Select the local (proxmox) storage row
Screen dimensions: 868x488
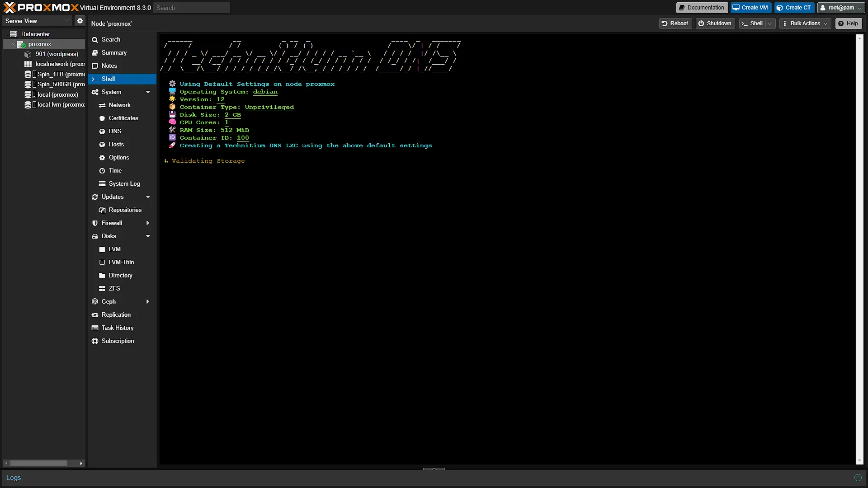pos(44,94)
